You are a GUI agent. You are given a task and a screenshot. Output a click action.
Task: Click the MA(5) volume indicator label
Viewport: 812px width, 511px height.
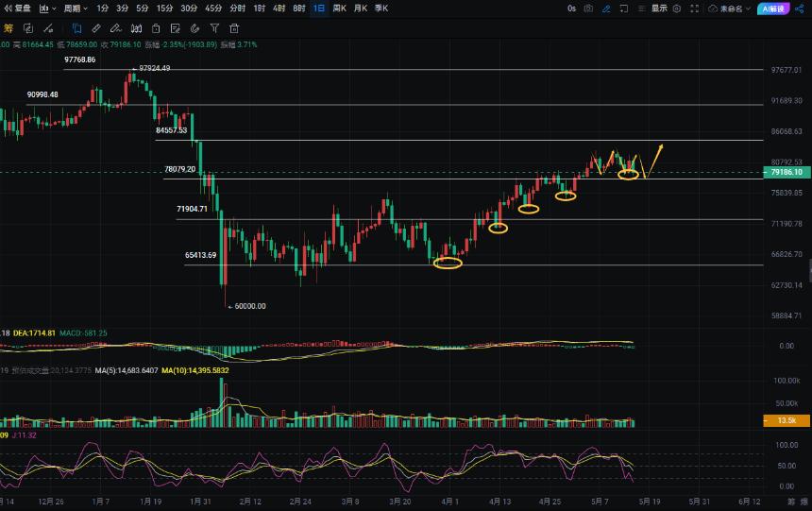pos(127,370)
